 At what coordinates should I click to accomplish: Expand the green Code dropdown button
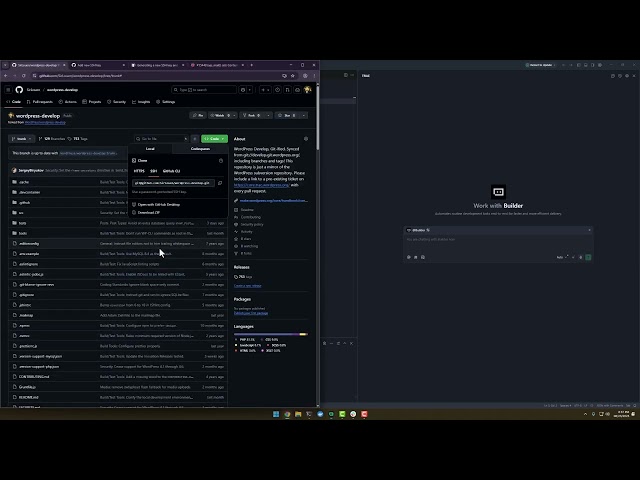[214, 139]
